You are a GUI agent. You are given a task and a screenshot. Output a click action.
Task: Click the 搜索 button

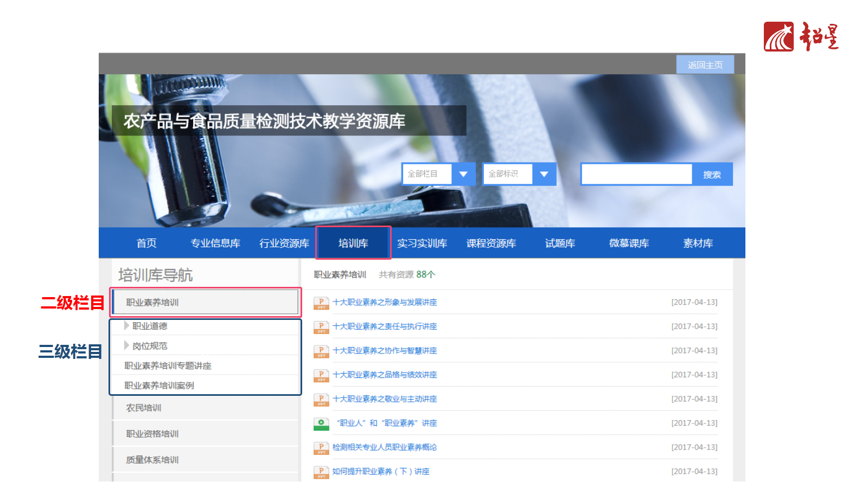tap(712, 175)
